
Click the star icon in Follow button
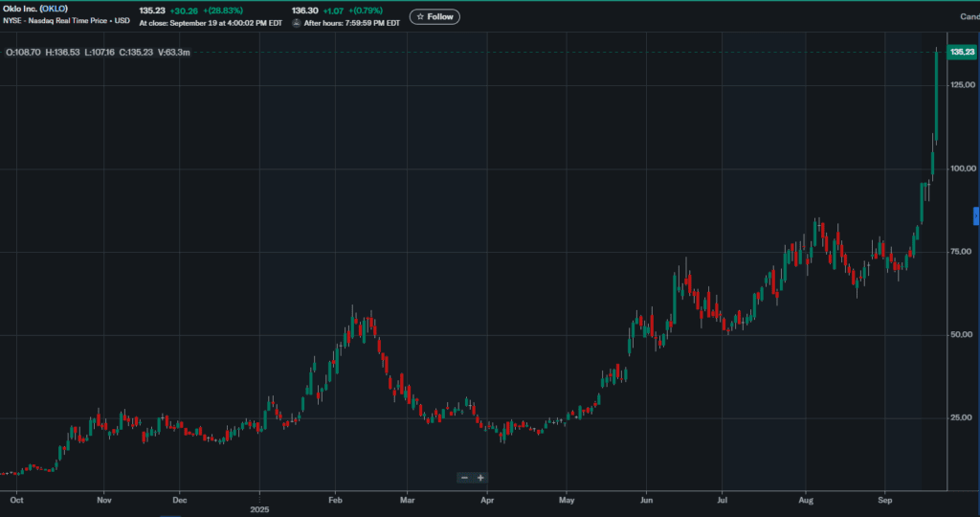[419, 16]
